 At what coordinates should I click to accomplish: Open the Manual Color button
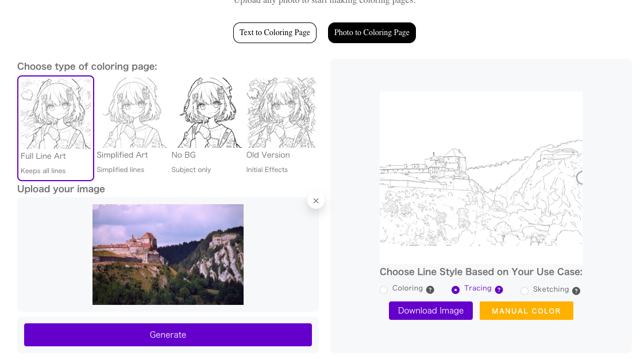526,311
